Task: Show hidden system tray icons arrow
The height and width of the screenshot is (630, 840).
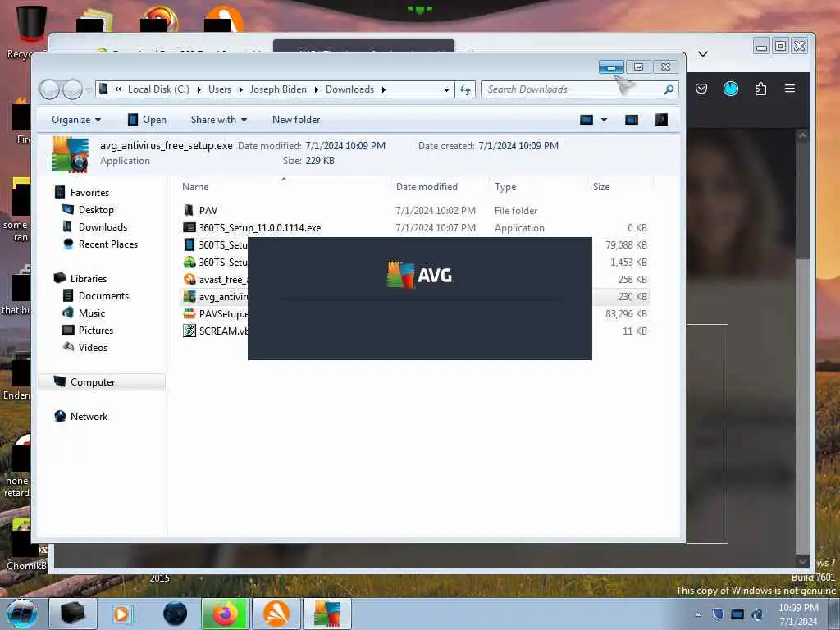Action: tap(697, 614)
